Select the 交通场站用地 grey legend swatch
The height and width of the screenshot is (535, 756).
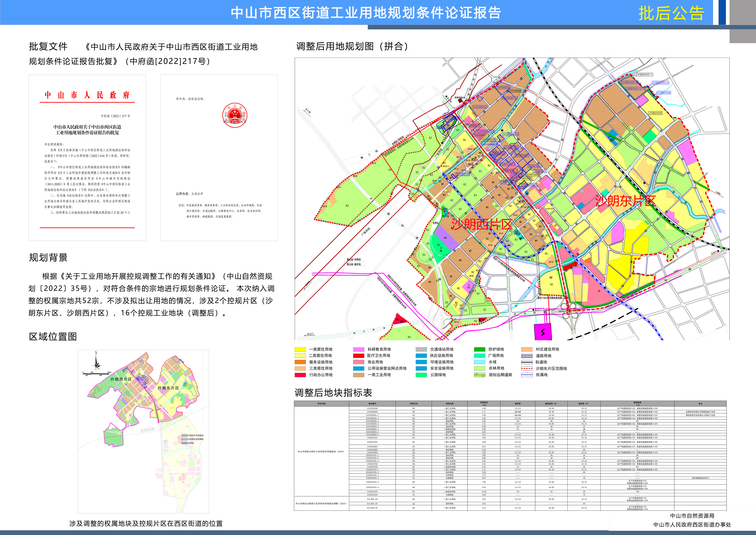coord(421,349)
